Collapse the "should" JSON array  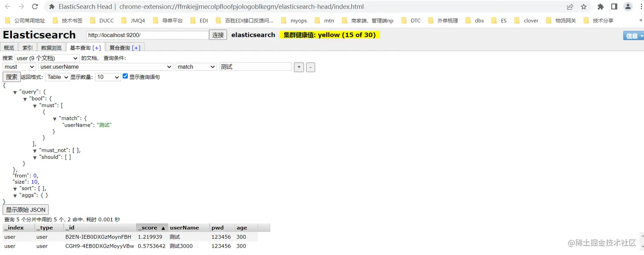(35, 158)
